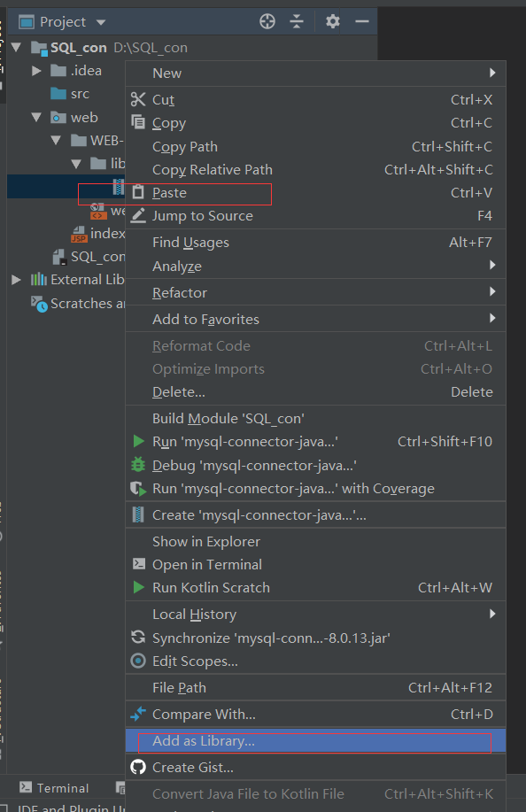Image resolution: width=526 pixels, height=812 pixels.
Task: Click the selected jar file icon in lib
Action: [119, 187]
